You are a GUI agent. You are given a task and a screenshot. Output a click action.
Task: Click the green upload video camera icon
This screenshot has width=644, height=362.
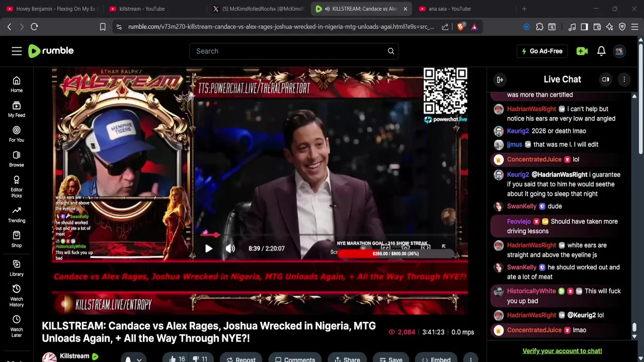coord(582,51)
